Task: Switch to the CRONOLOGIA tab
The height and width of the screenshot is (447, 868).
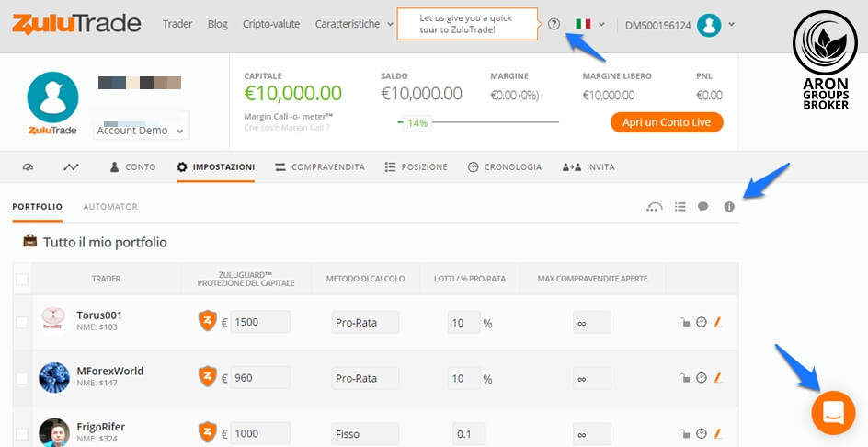Action: click(504, 166)
